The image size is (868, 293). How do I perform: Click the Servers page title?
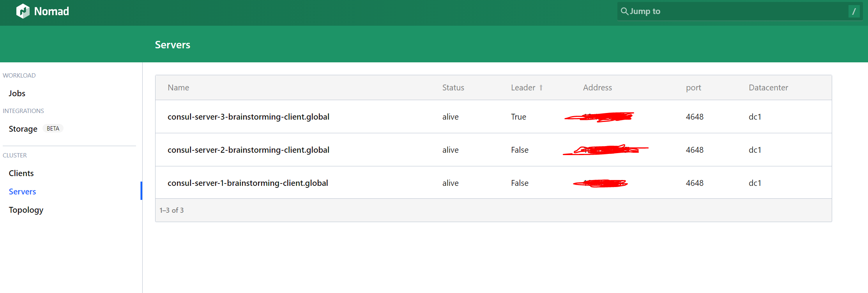(173, 45)
